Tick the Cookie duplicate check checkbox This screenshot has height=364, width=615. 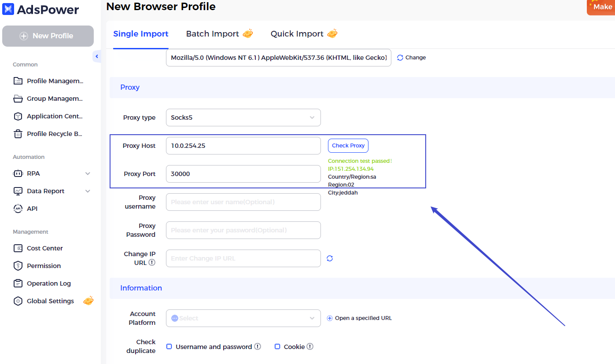[x=277, y=347]
